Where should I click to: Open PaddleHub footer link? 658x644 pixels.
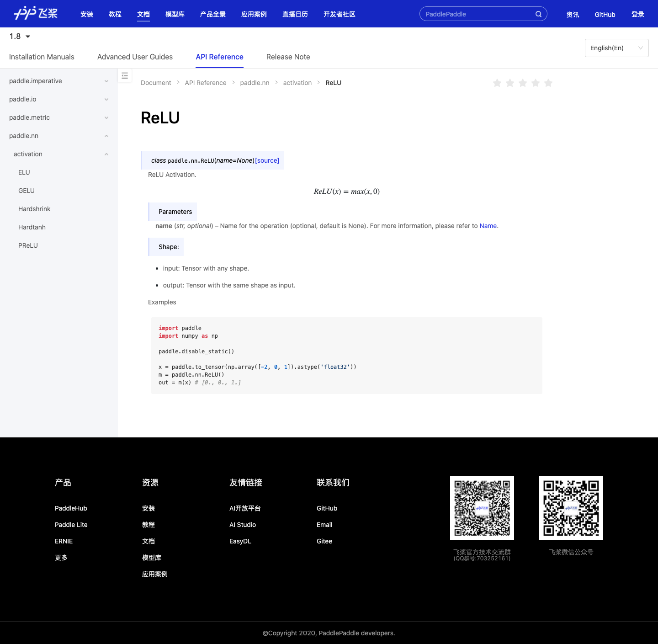[x=71, y=508]
